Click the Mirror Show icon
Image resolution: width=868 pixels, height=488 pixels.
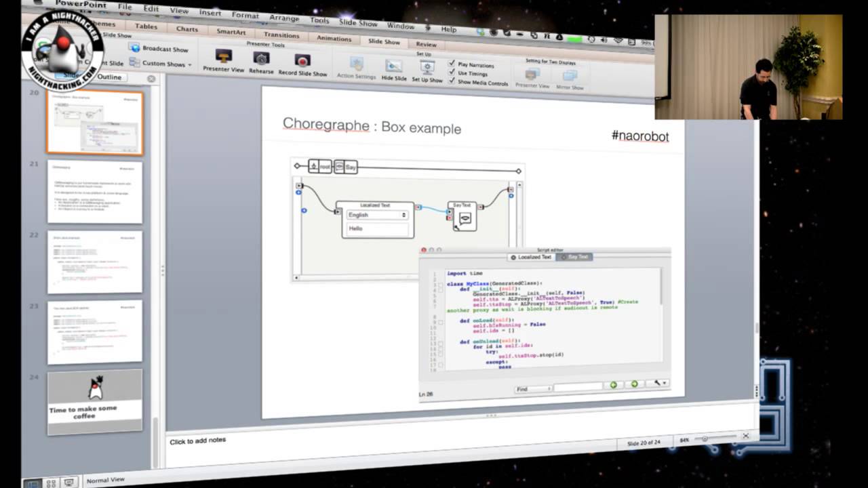coord(570,75)
